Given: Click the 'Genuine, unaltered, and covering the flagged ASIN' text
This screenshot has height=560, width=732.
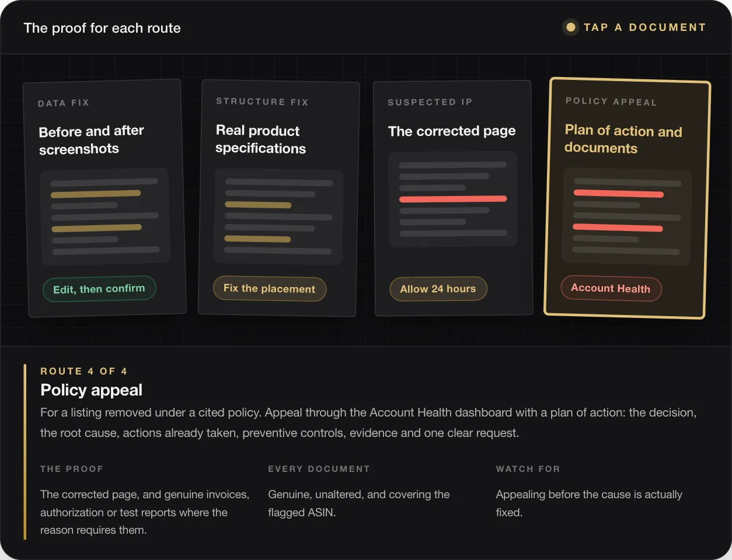Looking at the screenshot, I should [x=359, y=503].
